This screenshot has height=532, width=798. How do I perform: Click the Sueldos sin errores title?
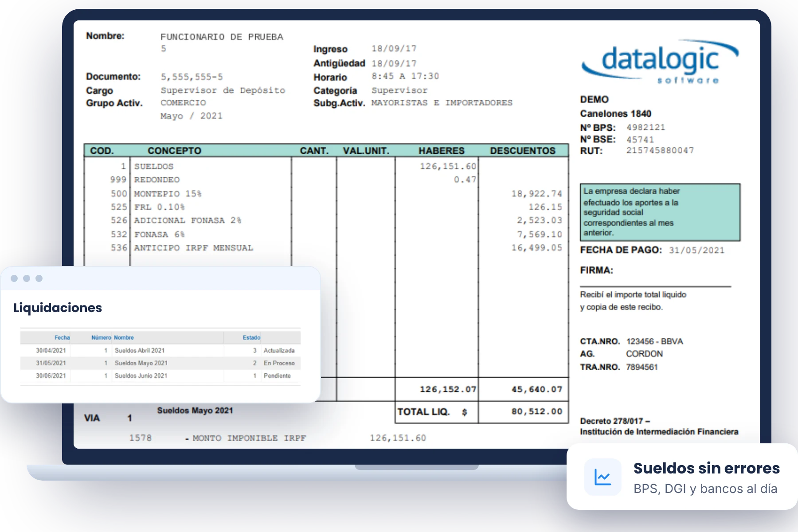point(707,468)
